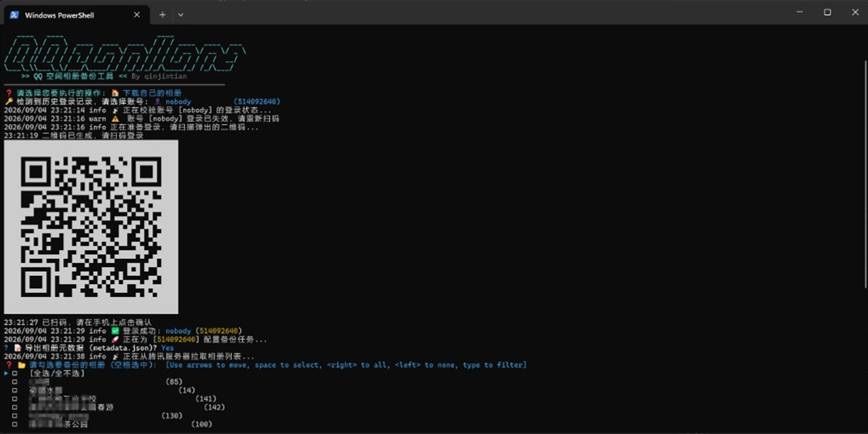Click the PowerShell icon in the tab

click(x=14, y=15)
